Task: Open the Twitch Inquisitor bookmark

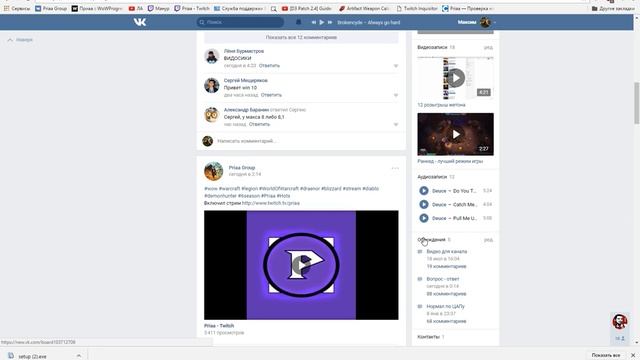Action: 417,8
